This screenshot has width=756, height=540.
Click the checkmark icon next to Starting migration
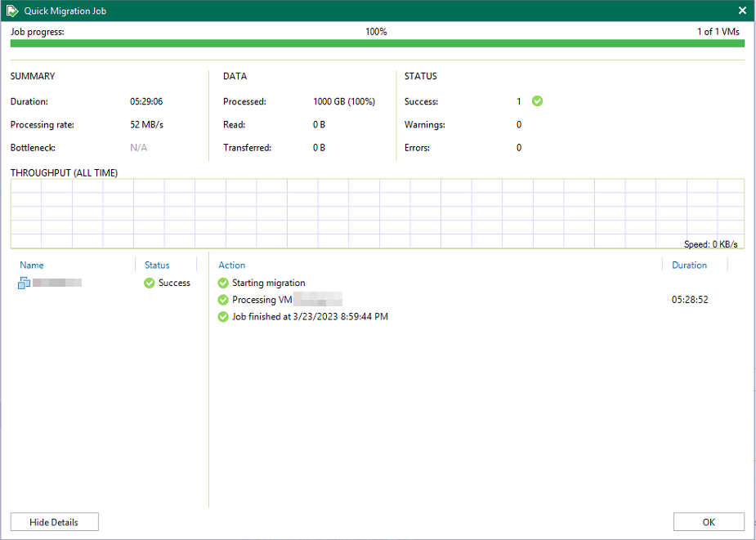(x=223, y=283)
